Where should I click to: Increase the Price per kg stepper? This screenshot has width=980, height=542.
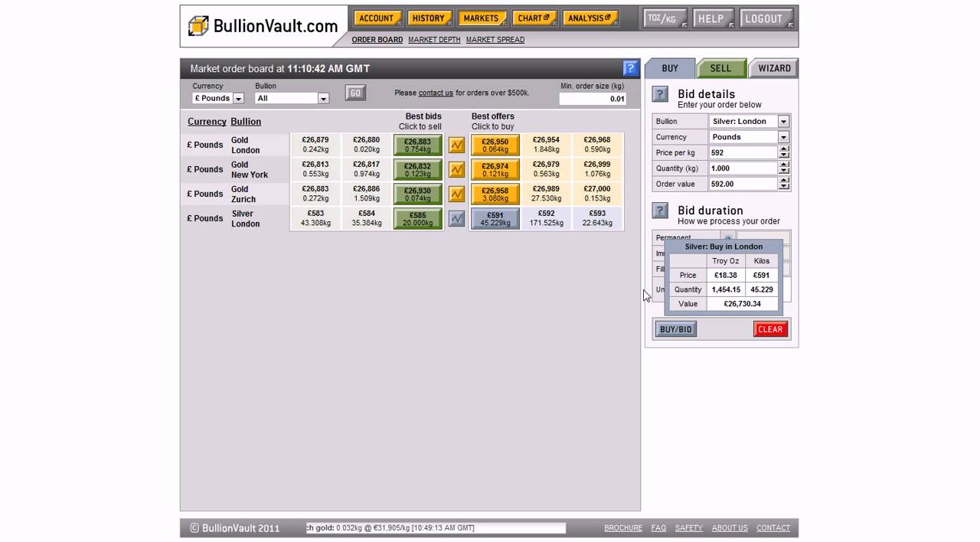783,149
